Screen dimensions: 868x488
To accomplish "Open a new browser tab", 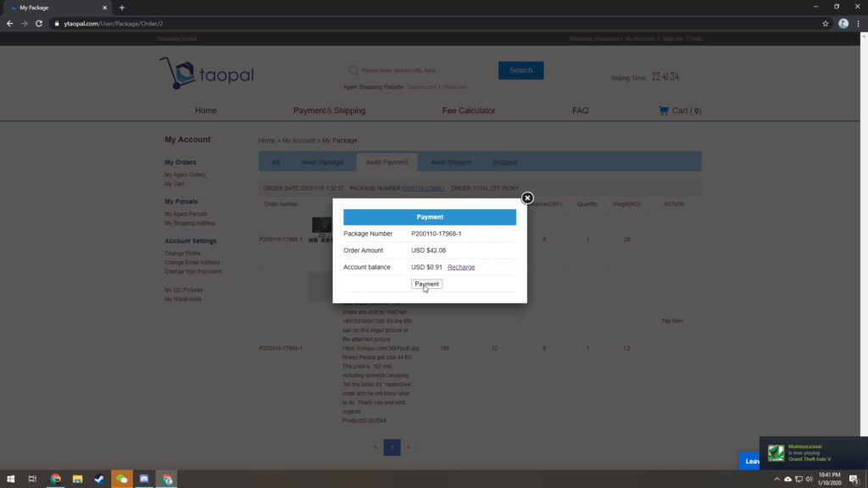I will [122, 8].
